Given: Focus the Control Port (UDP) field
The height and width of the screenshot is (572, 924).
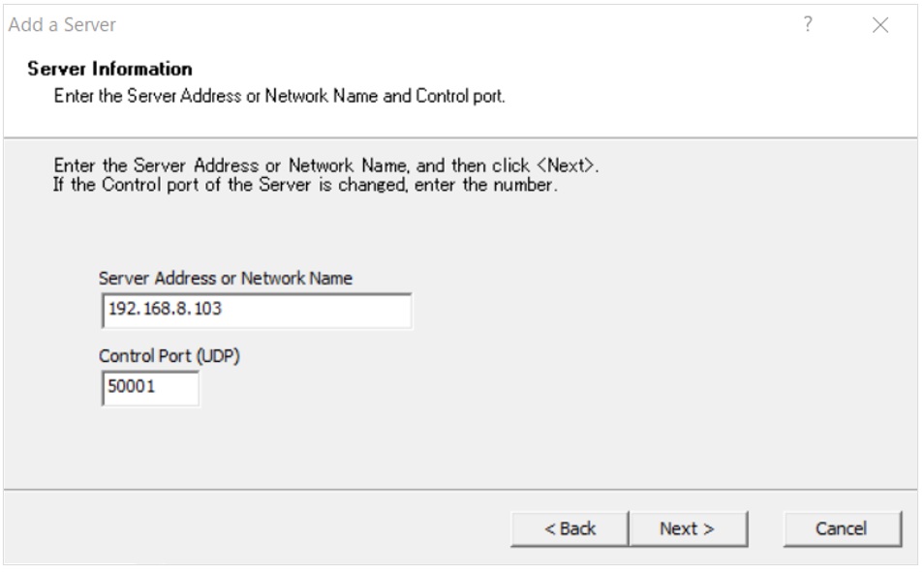Looking at the screenshot, I should (150, 388).
